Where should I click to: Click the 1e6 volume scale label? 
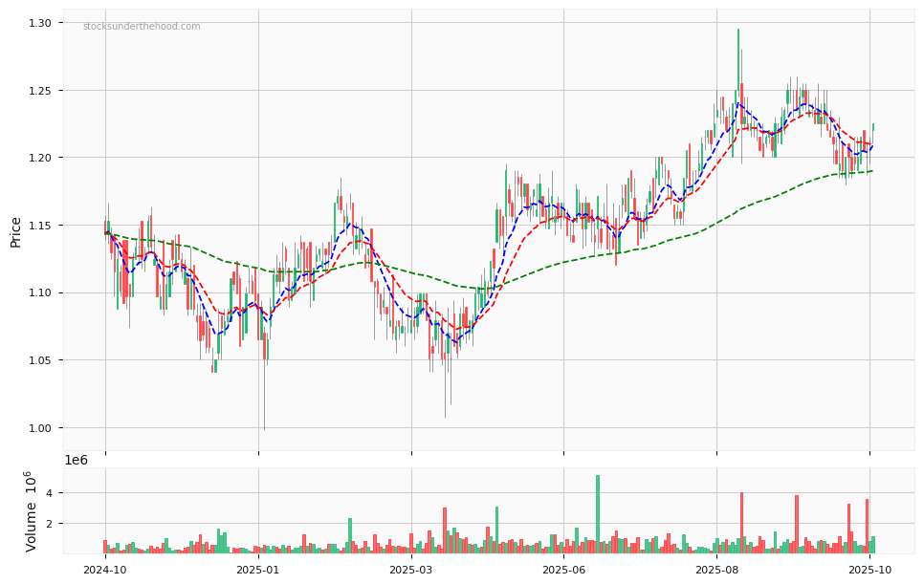[76, 461]
